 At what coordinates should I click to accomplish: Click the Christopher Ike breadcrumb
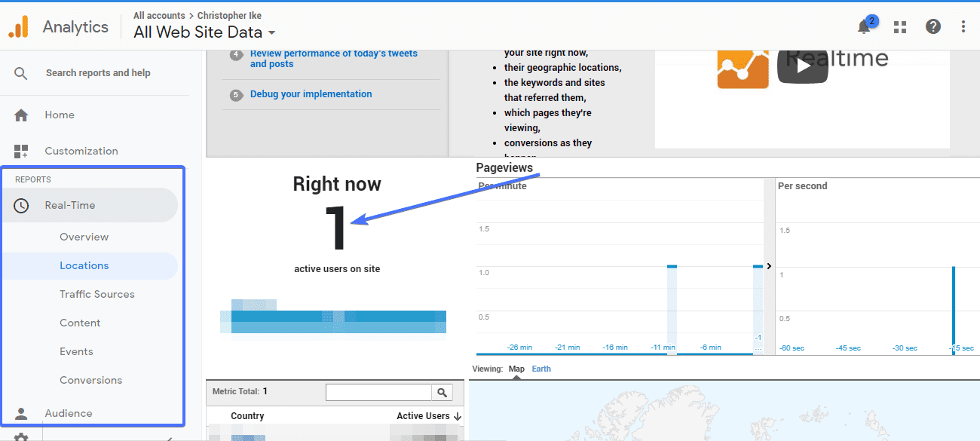click(229, 15)
